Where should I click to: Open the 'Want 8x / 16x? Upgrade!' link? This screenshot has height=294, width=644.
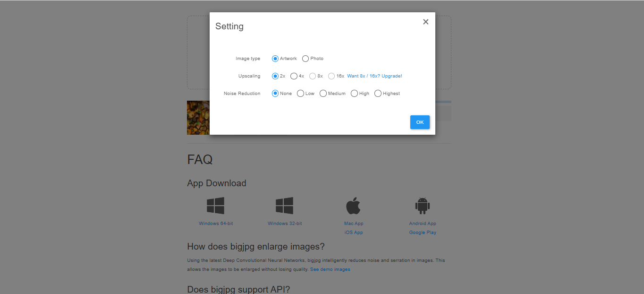[x=374, y=76]
